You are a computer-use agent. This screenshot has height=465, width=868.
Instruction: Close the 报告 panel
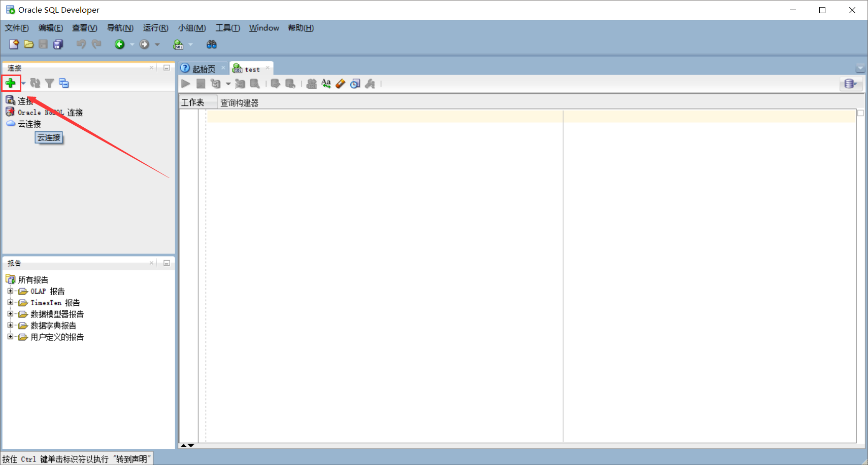pos(151,263)
